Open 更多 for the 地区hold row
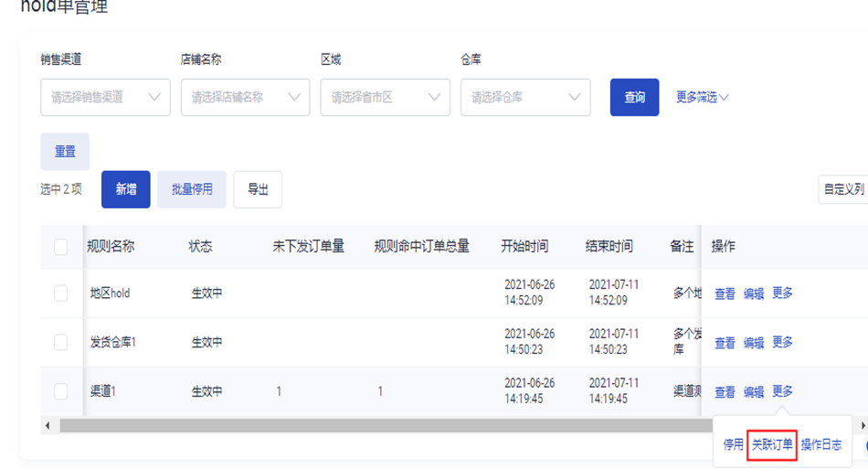This screenshot has height=469, width=868. point(782,293)
